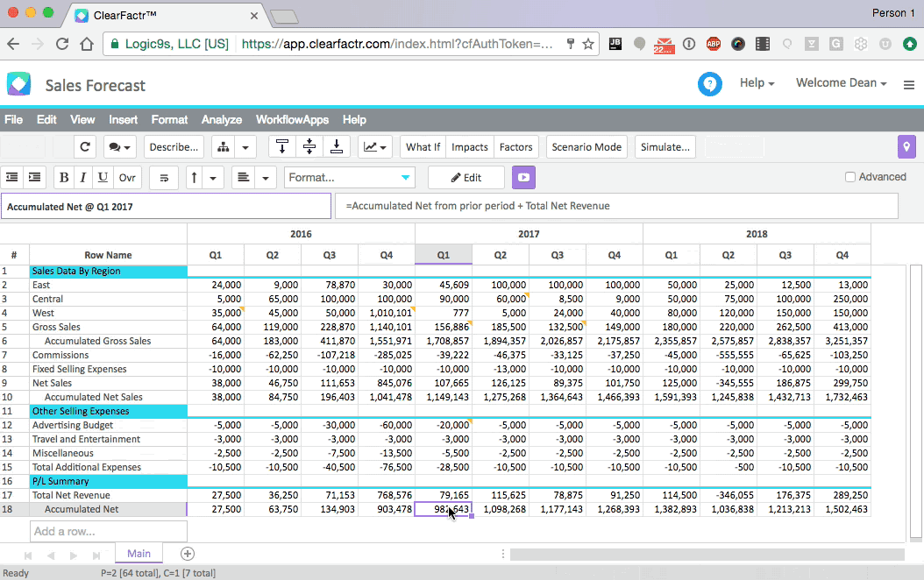Increase indent of the selected row
Viewport: 924px width, 580px height.
click(34, 177)
